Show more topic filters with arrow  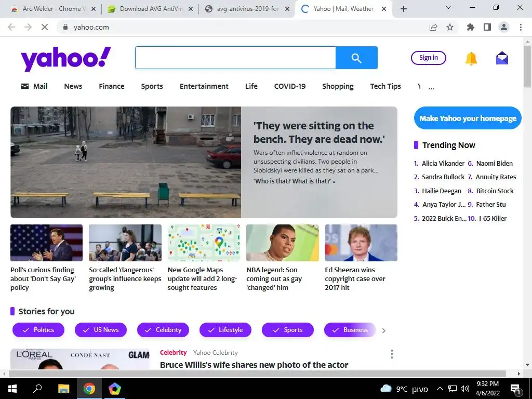(x=384, y=330)
